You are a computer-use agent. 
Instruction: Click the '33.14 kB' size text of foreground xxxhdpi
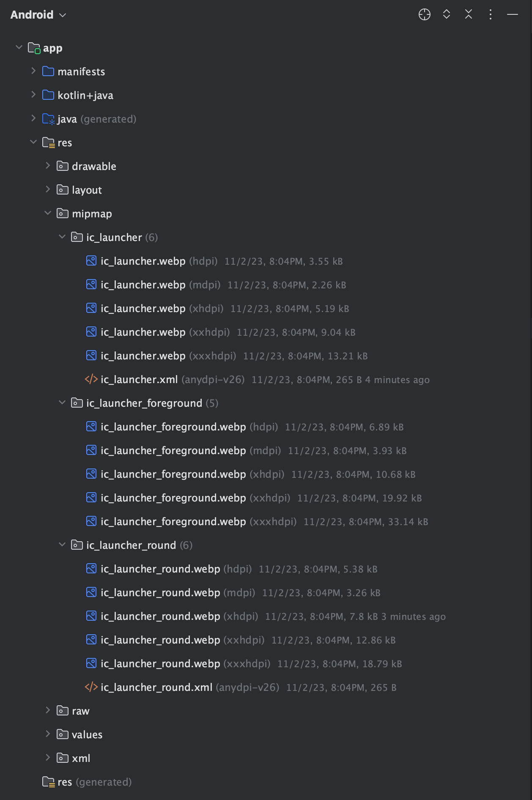(x=408, y=522)
